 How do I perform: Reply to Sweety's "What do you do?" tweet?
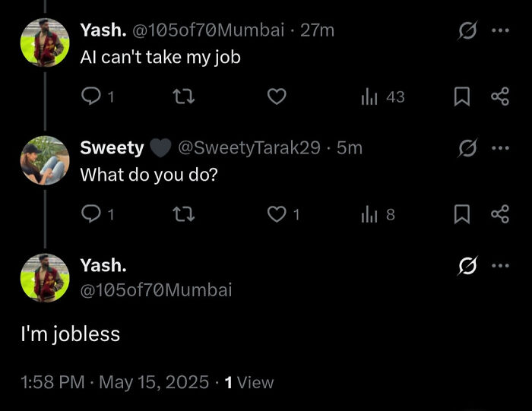point(90,215)
